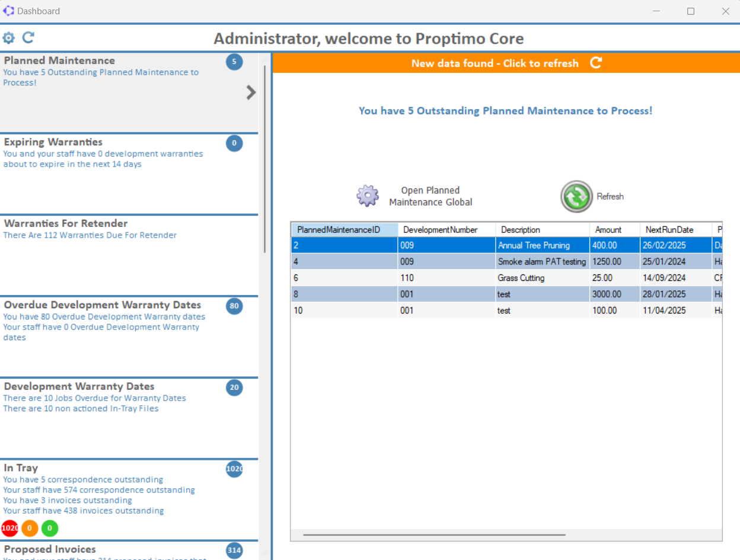Screen dimensions: 740x560
Task: Click the Proposed Invoices badge 314
Action: coord(234,551)
